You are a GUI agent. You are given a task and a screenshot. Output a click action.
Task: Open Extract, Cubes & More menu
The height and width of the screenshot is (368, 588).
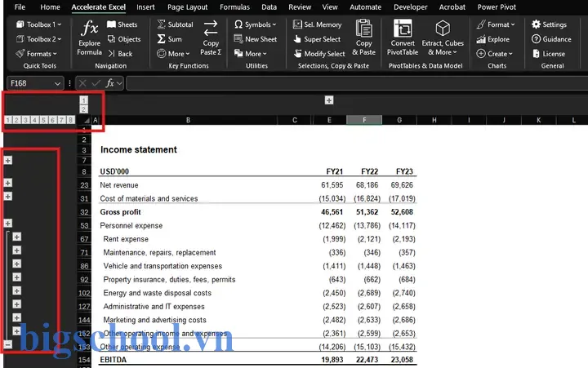(443, 38)
